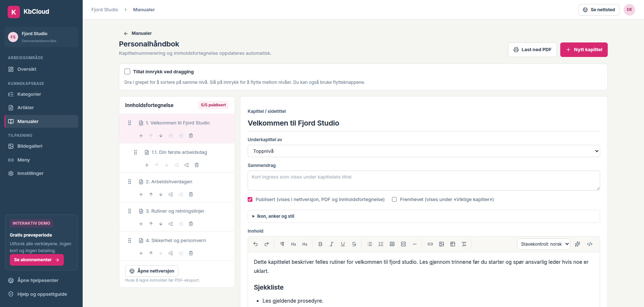The width and height of the screenshot is (644, 307).
Task: Toggle italic formatting in the editor
Action: coord(331,244)
